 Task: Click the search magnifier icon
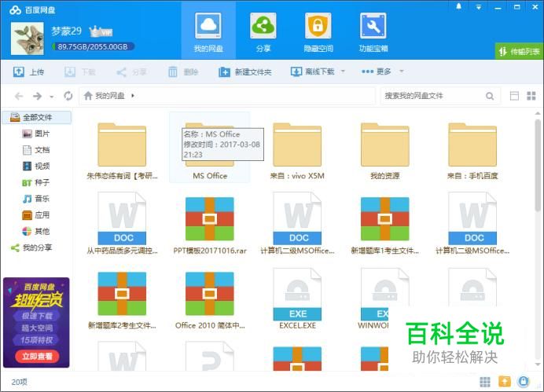[490, 96]
